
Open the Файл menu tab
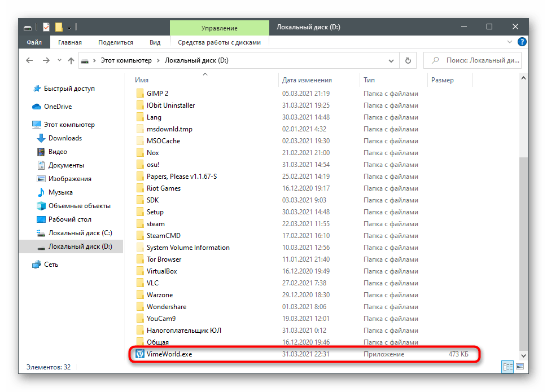click(x=34, y=42)
